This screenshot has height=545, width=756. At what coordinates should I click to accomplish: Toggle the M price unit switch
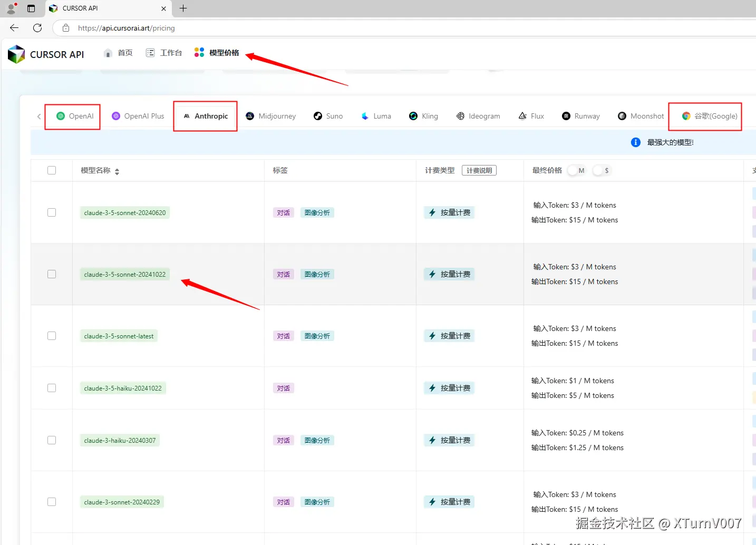576,170
